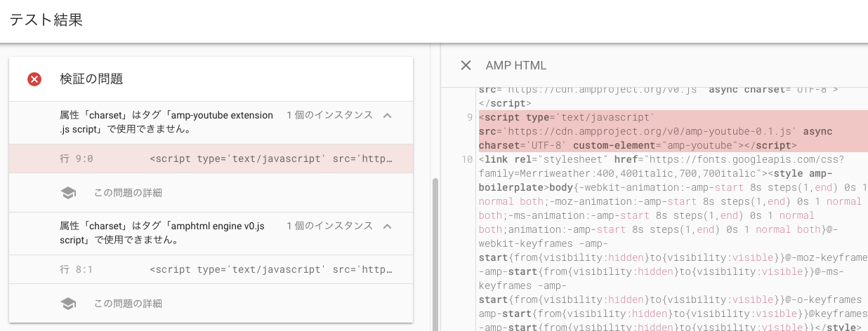Viewport: 868px width, 331px height.
Task: Click the highlighted code line 9
Action: point(673,131)
